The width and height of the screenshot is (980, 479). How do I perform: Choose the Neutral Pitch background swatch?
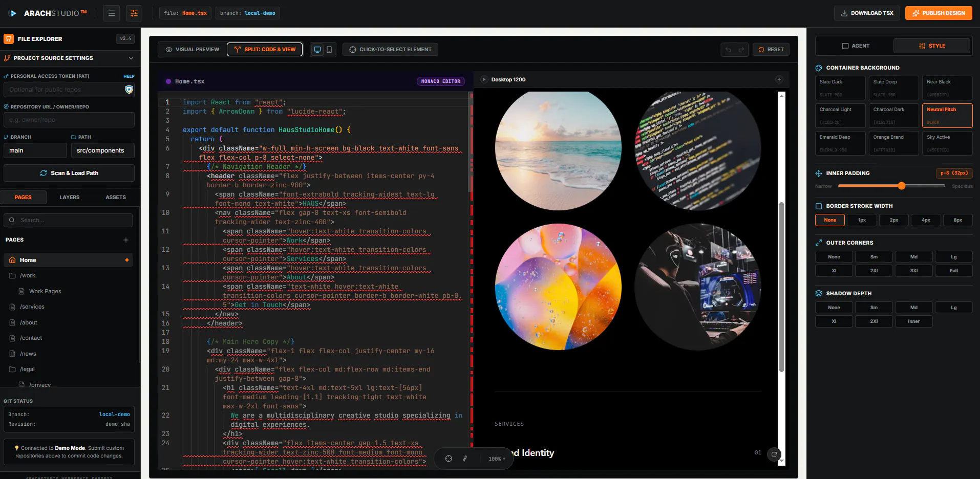click(947, 116)
